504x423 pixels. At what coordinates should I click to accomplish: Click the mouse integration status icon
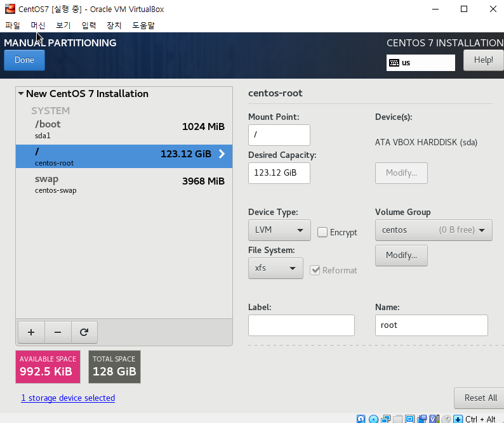tap(446, 419)
